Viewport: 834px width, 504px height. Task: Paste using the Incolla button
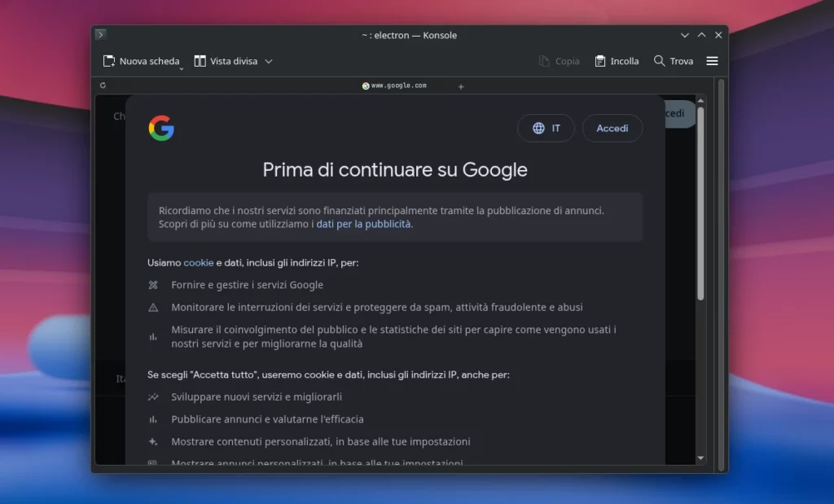click(x=617, y=61)
